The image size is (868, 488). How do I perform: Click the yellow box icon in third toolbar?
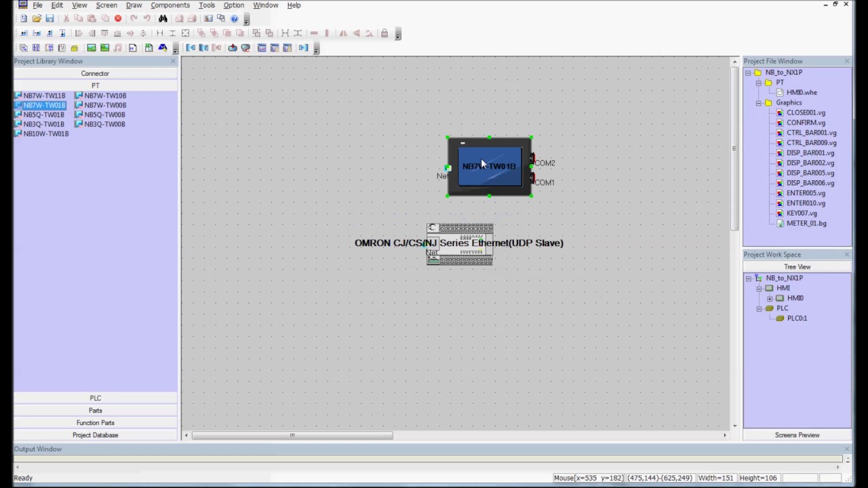click(75, 48)
